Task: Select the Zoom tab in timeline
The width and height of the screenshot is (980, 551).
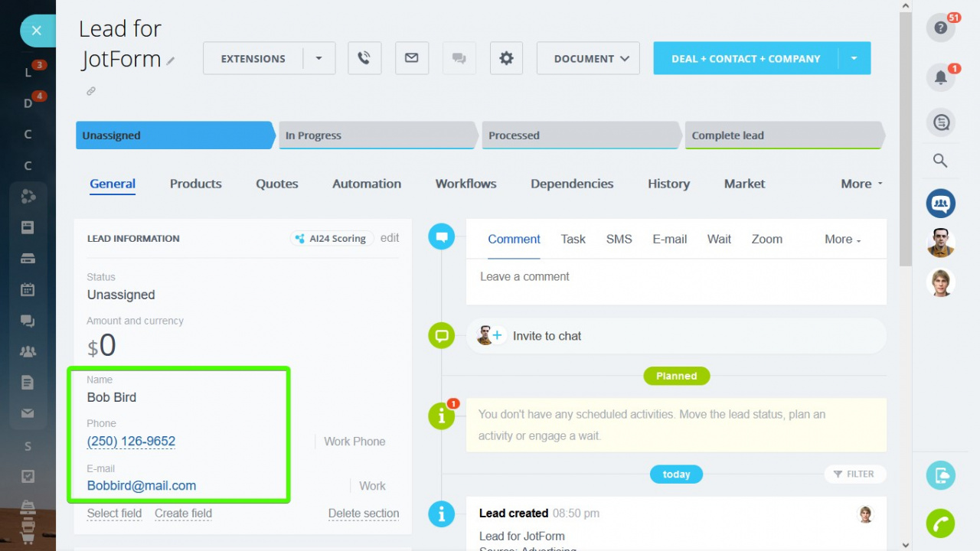Action: coord(766,240)
